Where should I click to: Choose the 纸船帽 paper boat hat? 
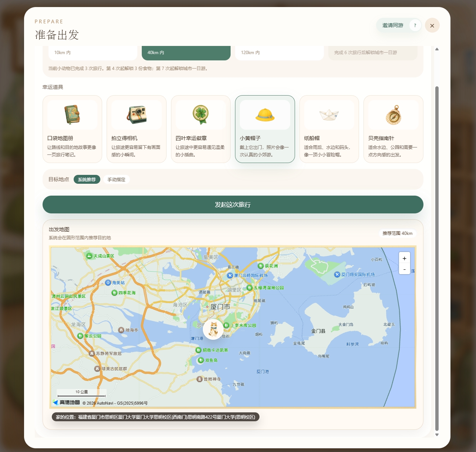[329, 129]
